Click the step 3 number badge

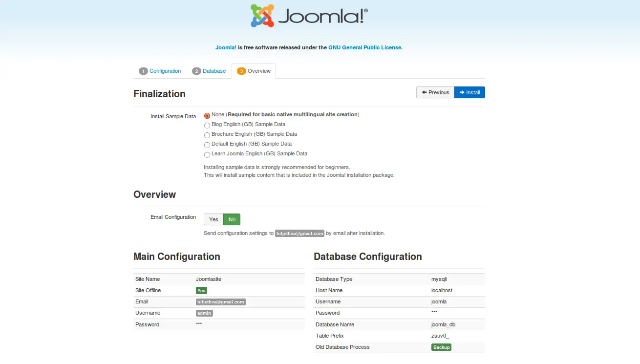(241, 71)
